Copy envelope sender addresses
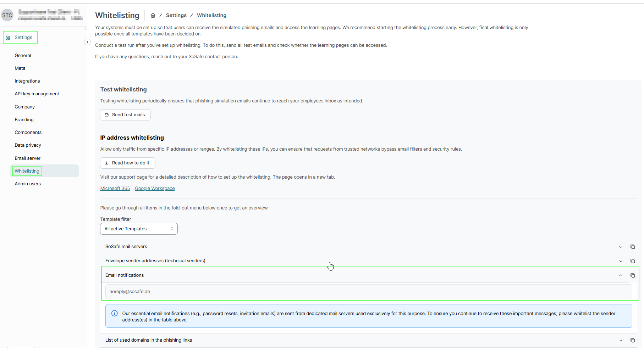This screenshot has height=348, width=644. (x=632, y=261)
